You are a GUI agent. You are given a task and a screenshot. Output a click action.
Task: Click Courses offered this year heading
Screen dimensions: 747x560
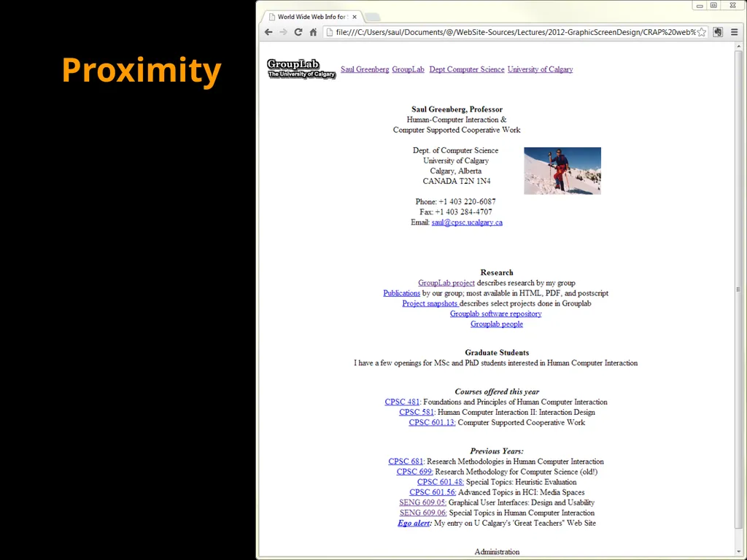[497, 392]
